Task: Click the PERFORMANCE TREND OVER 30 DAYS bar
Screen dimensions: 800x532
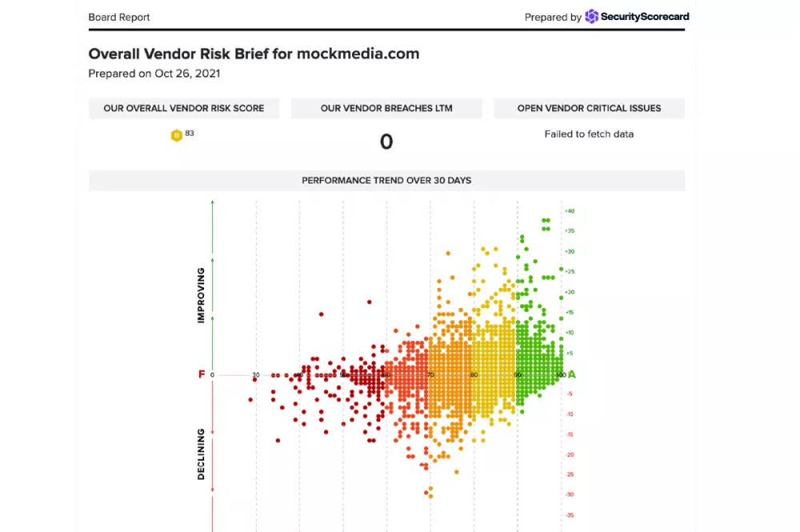Action: pyautogui.click(x=386, y=181)
